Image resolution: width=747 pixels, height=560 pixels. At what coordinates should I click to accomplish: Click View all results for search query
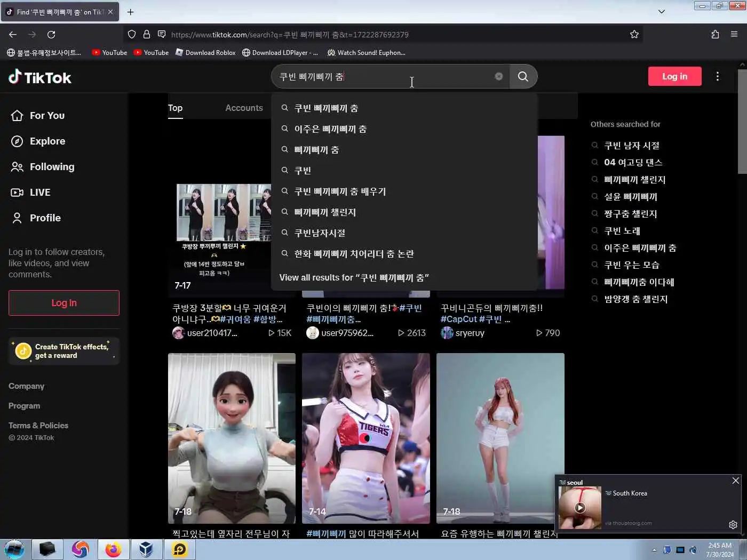click(x=354, y=277)
